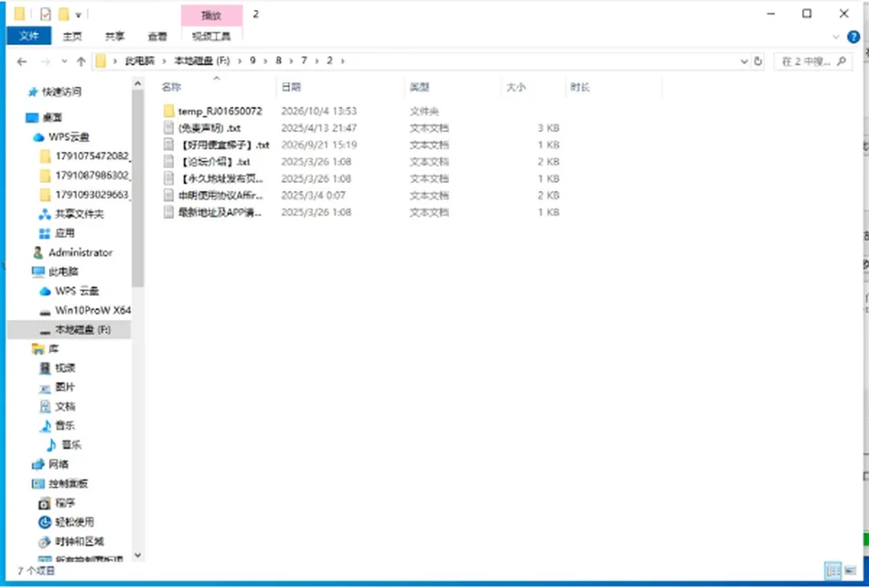Select the 快速访问 star icon
Viewport: 869px width, 588px height.
coord(33,92)
